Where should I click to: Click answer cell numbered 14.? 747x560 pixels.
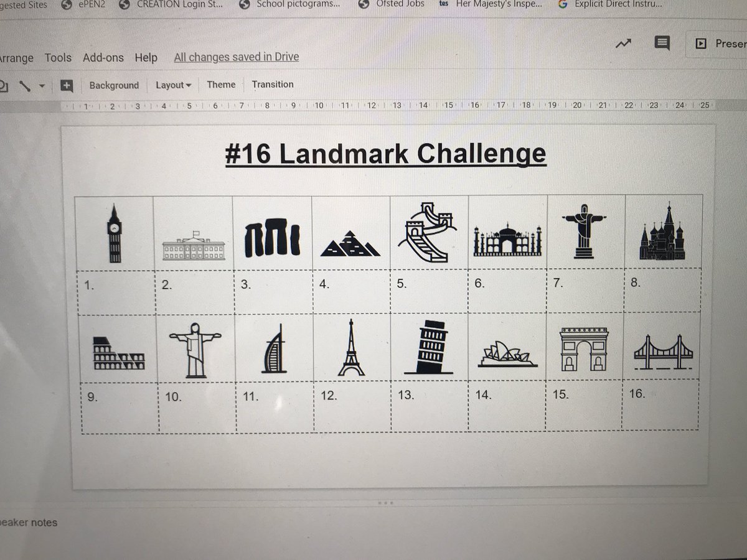(507, 406)
